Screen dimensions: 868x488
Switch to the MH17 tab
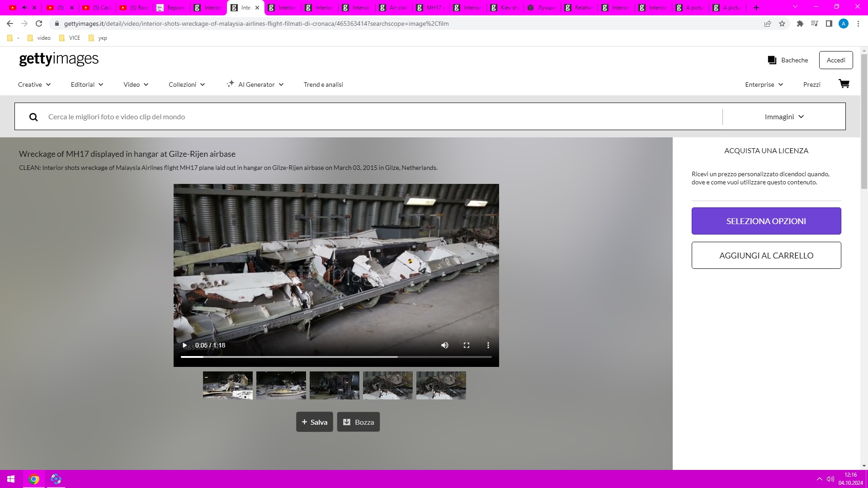pos(430,8)
